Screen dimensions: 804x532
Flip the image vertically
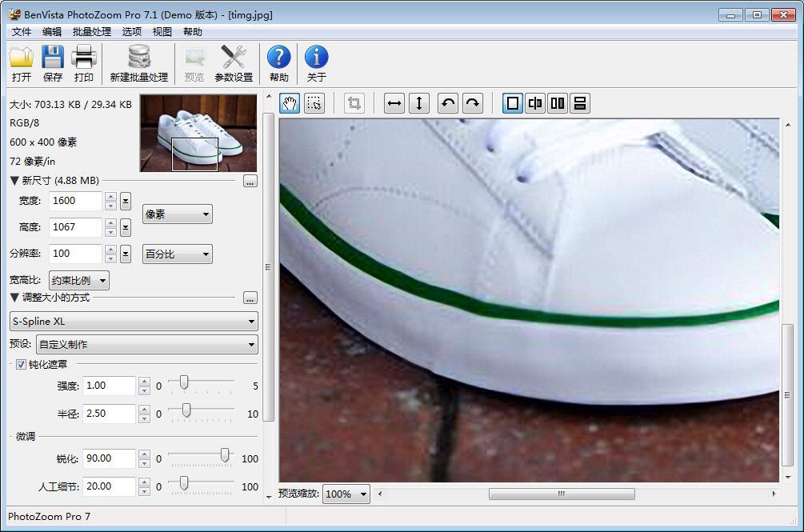(x=419, y=103)
